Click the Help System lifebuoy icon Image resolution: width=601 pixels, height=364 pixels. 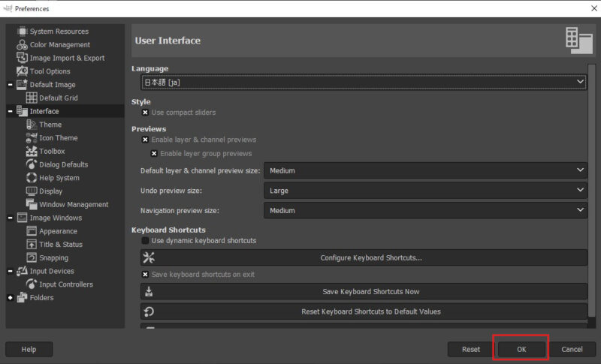pyautogui.click(x=32, y=178)
